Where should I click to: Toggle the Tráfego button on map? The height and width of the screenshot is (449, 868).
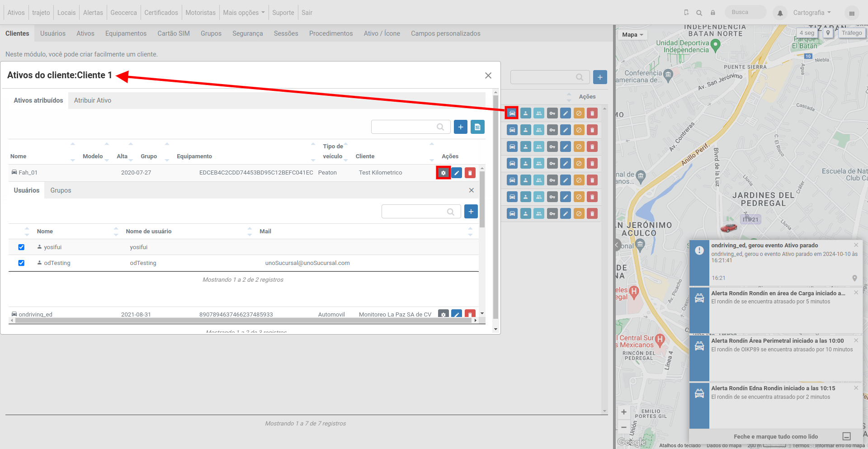(x=852, y=33)
